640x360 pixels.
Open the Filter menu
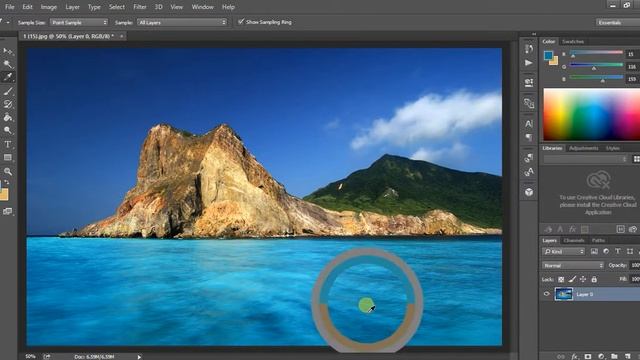coord(140,7)
